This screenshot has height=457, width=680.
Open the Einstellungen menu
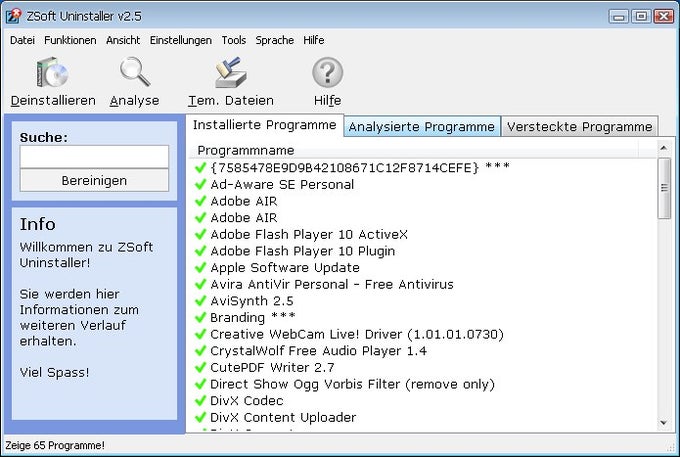click(181, 40)
